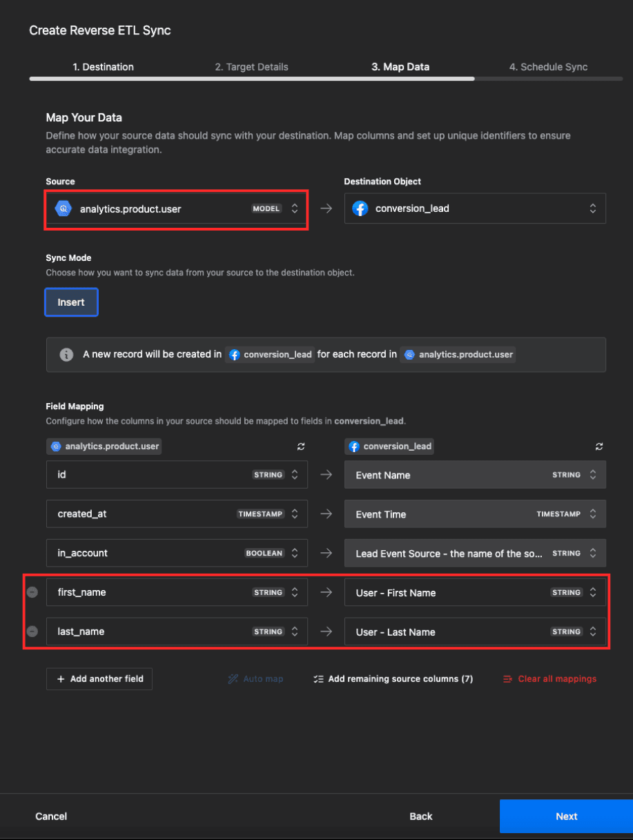The width and height of the screenshot is (633, 840).
Task: Select the Insert sync mode
Action: coord(71,302)
